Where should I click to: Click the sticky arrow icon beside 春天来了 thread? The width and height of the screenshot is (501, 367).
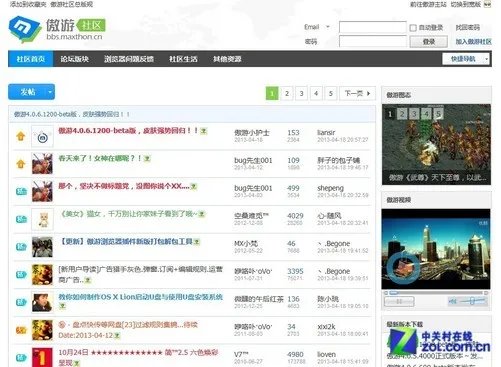coord(21,164)
